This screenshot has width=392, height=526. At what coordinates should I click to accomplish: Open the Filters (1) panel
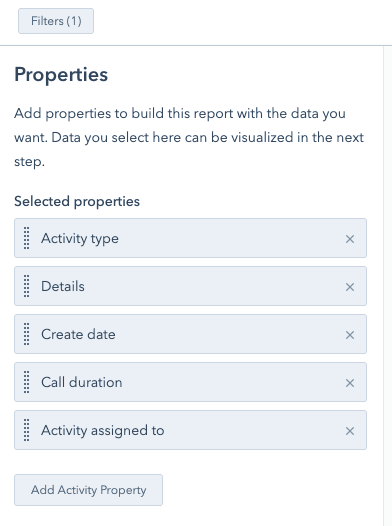point(56,21)
